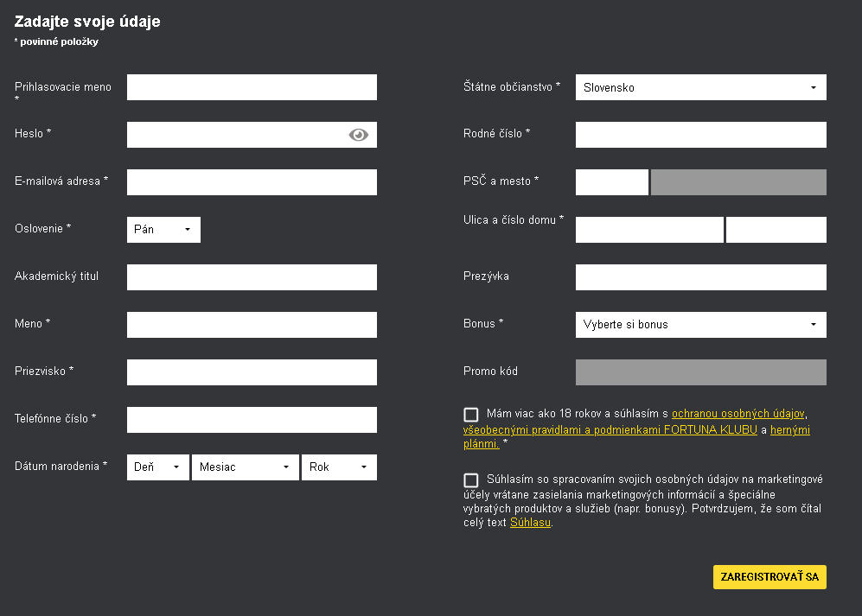
Task: Focus the Prihlasovacie meno input field
Action: [252, 87]
